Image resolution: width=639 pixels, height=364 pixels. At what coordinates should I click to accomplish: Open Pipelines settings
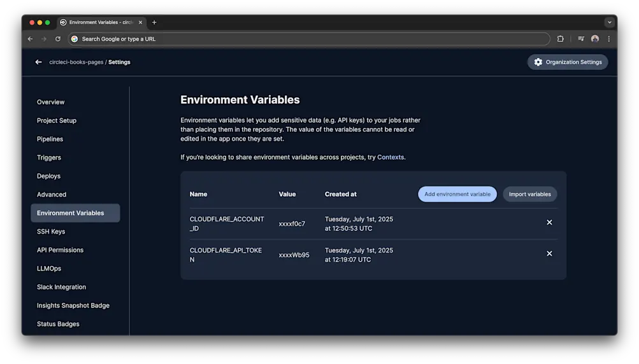point(50,139)
